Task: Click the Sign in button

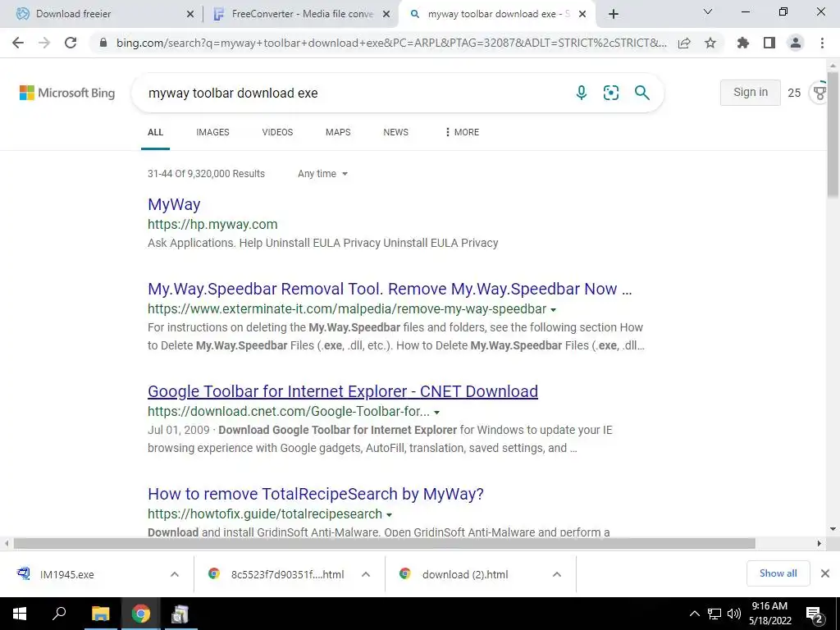Action: click(x=750, y=92)
